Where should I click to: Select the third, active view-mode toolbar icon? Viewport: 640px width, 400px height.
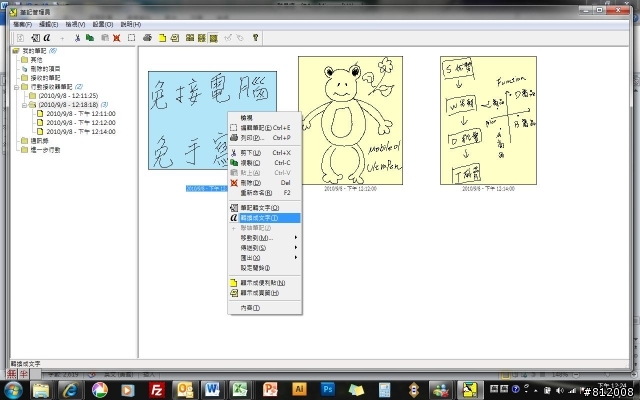coord(213,38)
